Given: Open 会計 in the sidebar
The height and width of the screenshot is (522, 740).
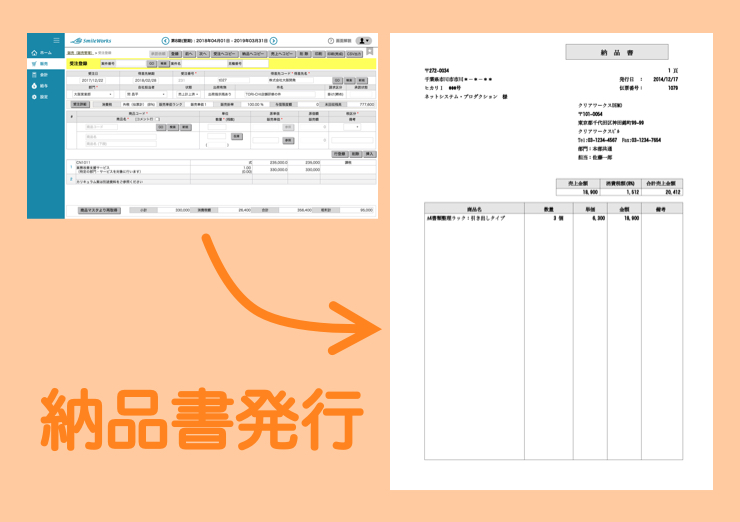Looking at the screenshot, I should (x=46, y=75).
